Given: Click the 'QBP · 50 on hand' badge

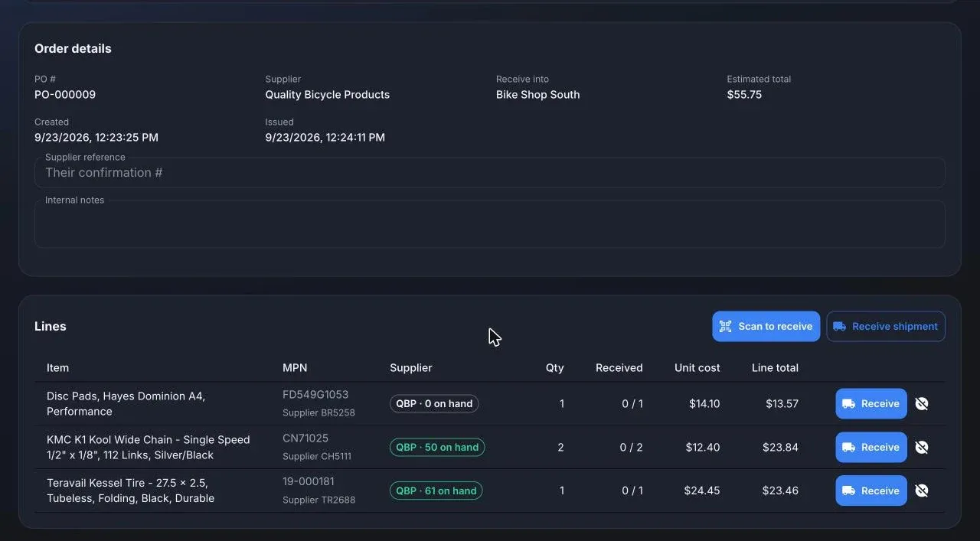Looking at the screenshot, I should tap(437, 447).
